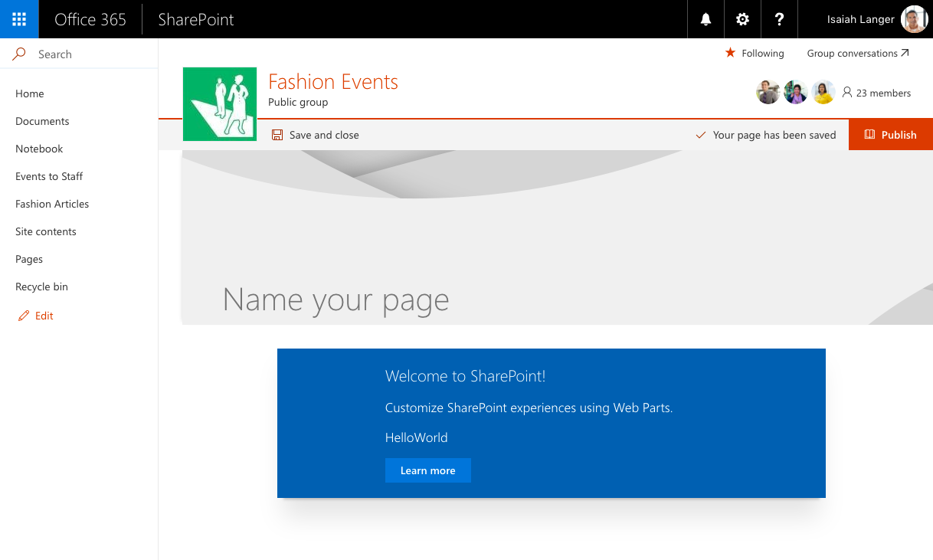Image resolution: width=933 pixels, height=560 pixels.
Task: Open SharePoint settings gear
Action: click(x=741, y=18)
